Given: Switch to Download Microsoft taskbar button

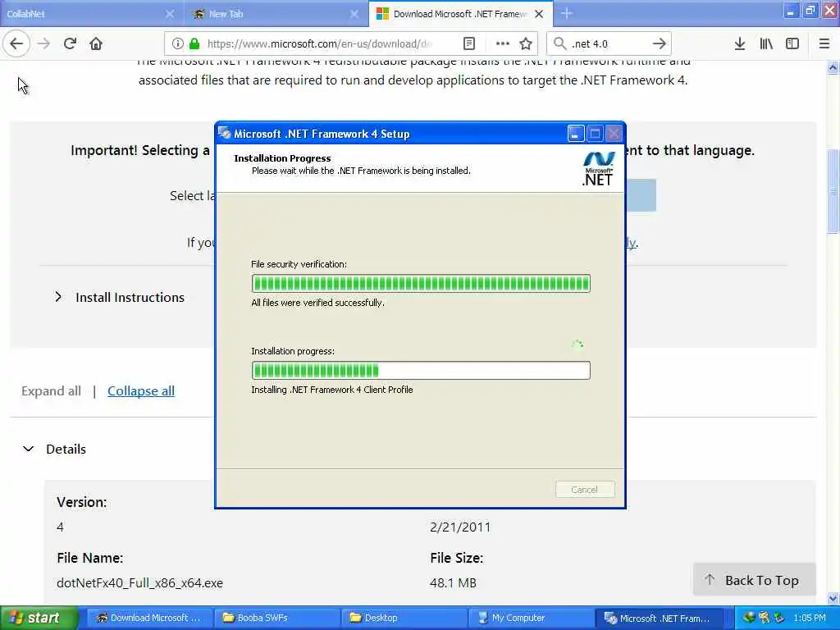Looking at the screenshot, I should point(148,618).
